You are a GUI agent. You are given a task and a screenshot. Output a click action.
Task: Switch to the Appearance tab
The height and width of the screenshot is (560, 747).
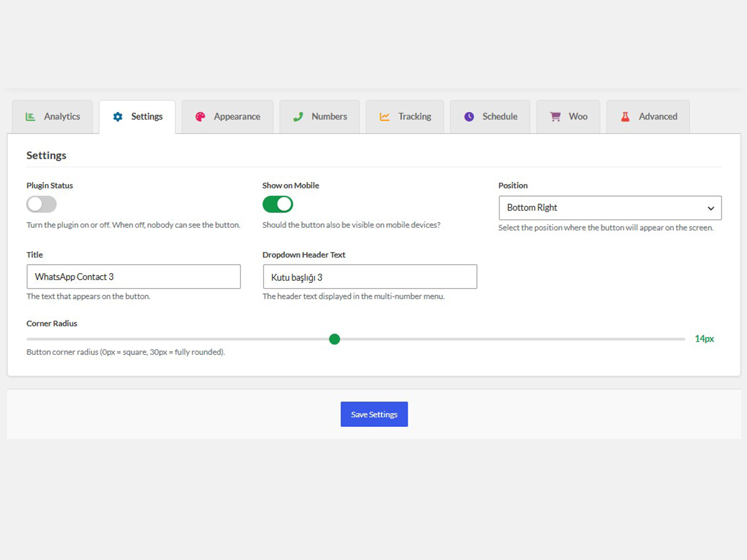[x=227, y=116]
